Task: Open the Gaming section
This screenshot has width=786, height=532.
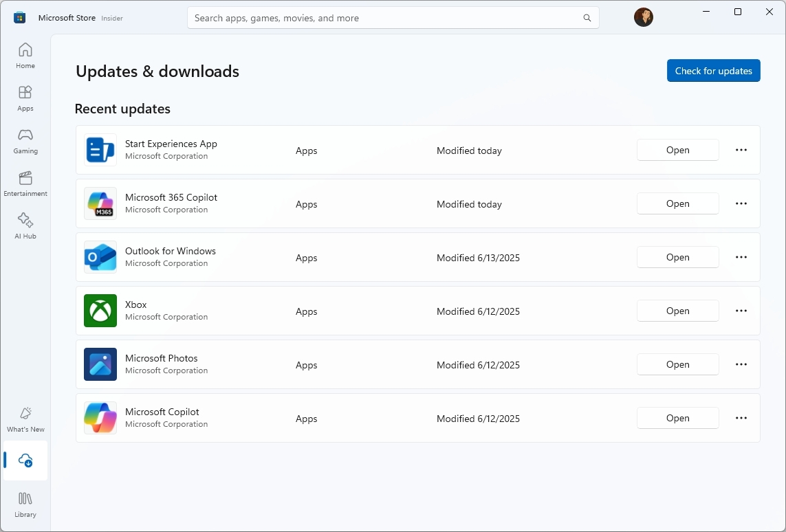Action: pos(25,141)
